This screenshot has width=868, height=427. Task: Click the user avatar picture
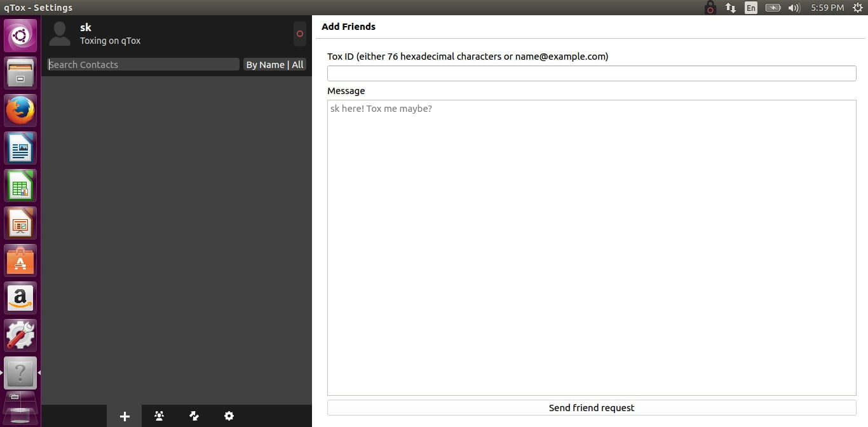[60, 34]
